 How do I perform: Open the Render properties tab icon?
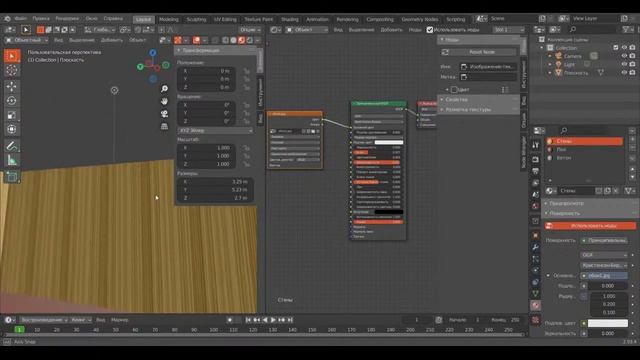tap(536, 160)
